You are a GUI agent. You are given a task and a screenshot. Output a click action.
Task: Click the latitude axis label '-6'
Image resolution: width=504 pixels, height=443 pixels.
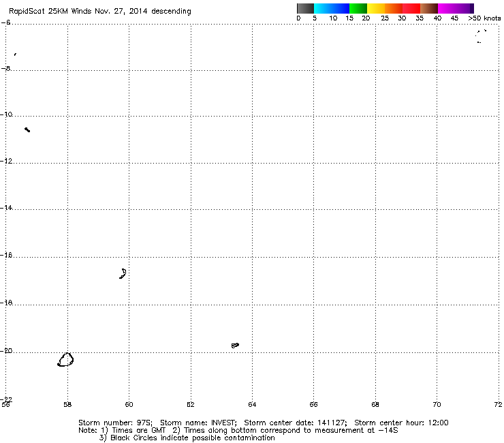pos(5,22)
